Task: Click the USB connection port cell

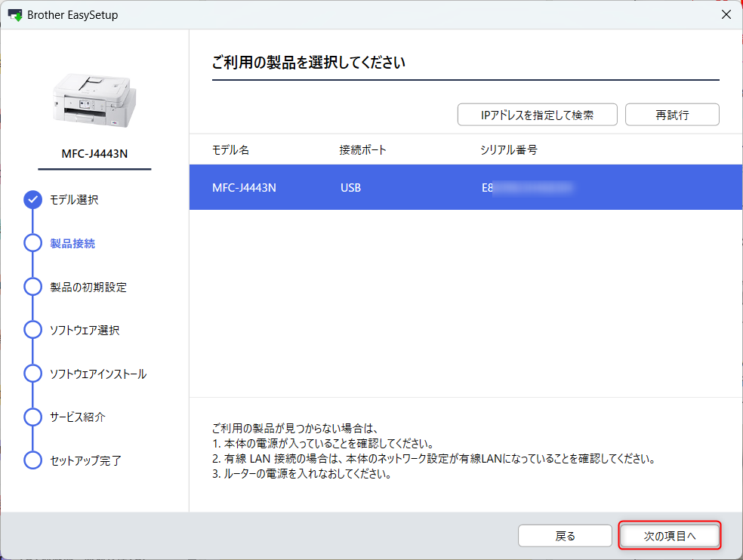Action: coord(350,188)
